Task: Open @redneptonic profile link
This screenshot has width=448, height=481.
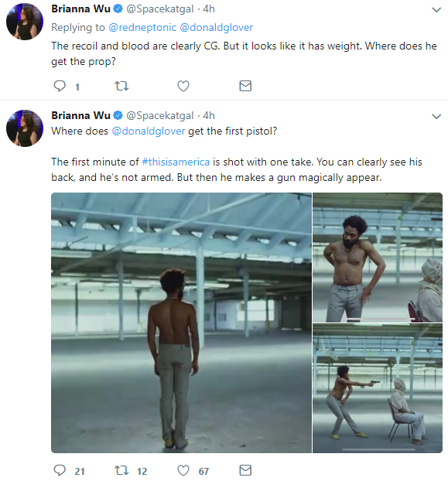Action: click(142, 28)
